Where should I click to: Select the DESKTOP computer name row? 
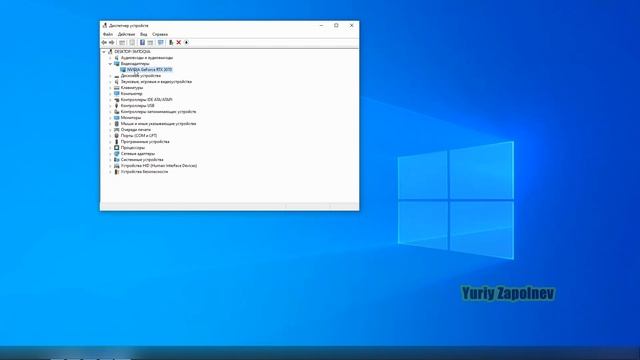[132, 52]
